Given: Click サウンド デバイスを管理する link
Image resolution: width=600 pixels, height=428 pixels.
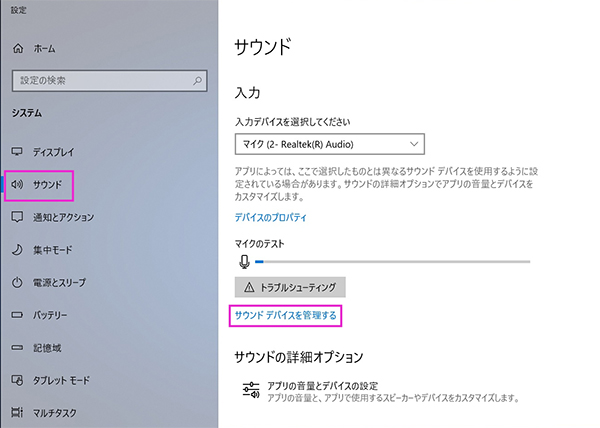Looking at the screenshot, I should pos(285,316).
